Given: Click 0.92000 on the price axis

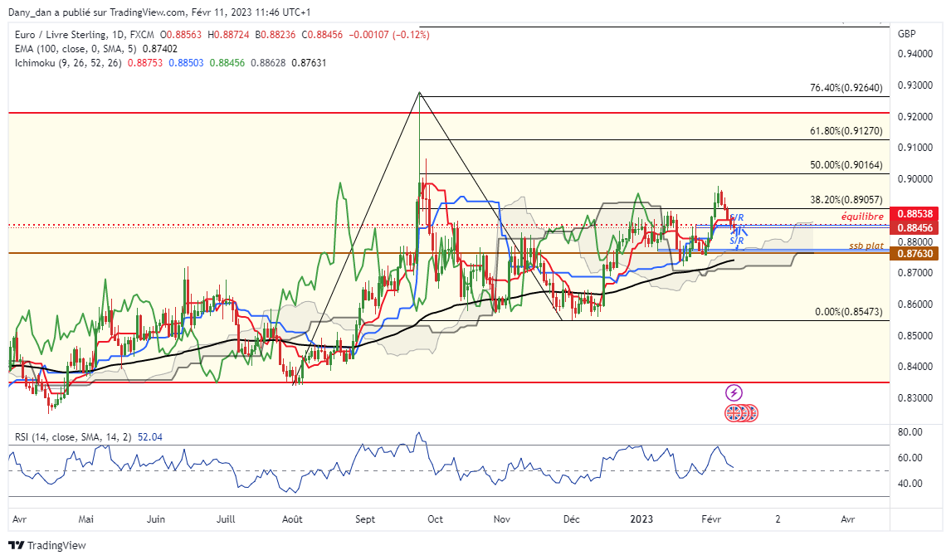Looking at the screenshot, I should click(x=915, y=116).
